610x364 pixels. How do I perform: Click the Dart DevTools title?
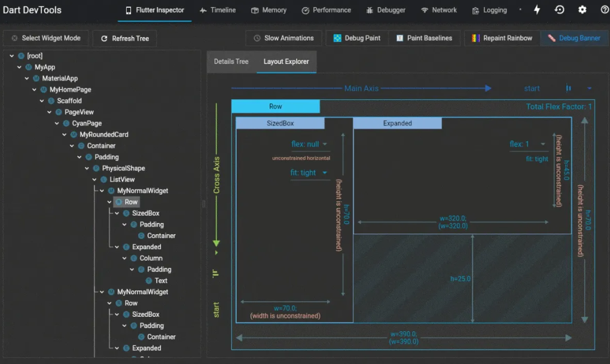[x=32, y=10]
